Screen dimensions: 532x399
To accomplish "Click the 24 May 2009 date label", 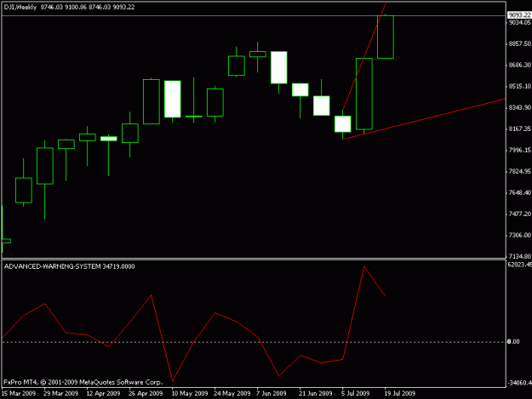I will coord(232,393).
